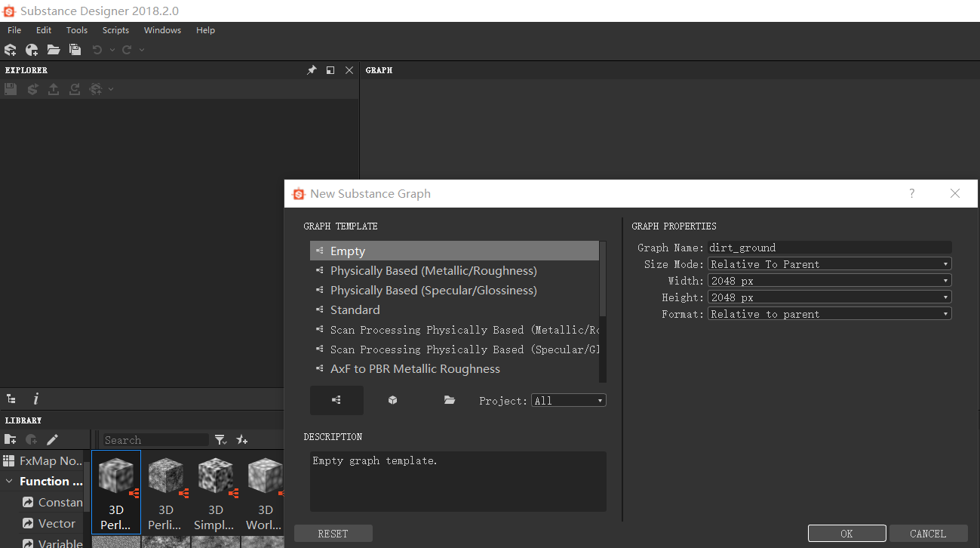Open the Scripts menu
The image size is (980, 548).
(115, 30)
